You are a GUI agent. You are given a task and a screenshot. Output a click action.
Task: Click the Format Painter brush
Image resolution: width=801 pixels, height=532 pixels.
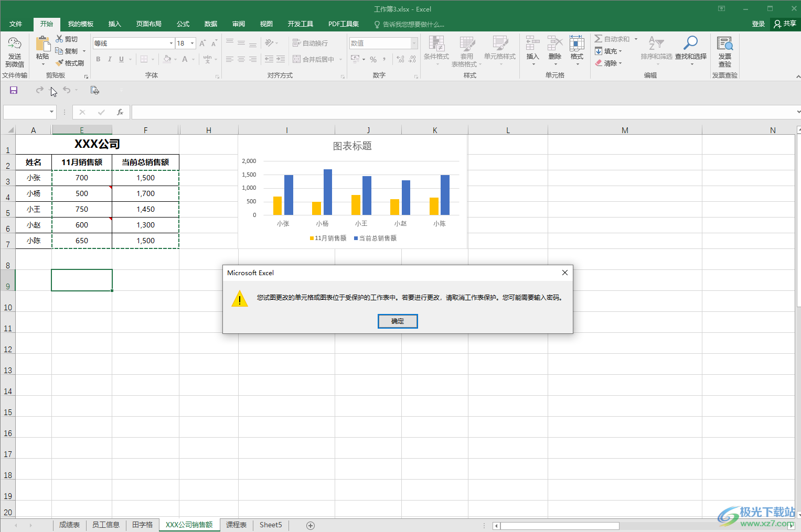(x=59, y=63)
